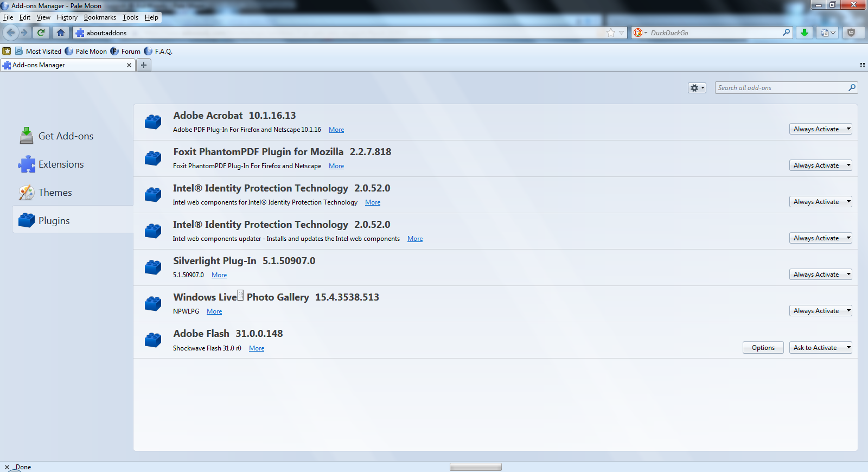This screenshot has width=868, height=472.
Task: Open Windows Live Photo Gallery activation dropdown
Action: [821, 311]
